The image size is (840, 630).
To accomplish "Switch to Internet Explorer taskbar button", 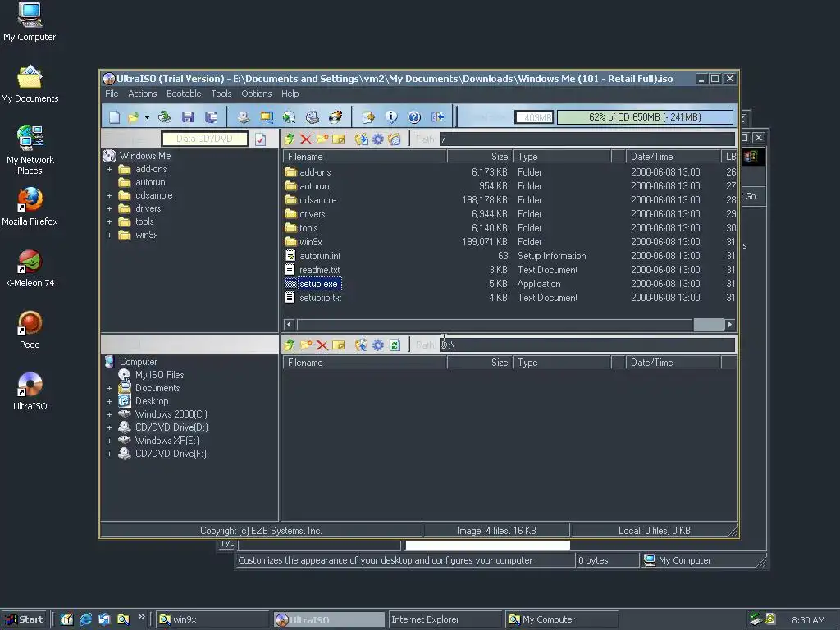I will pos(444,619).
